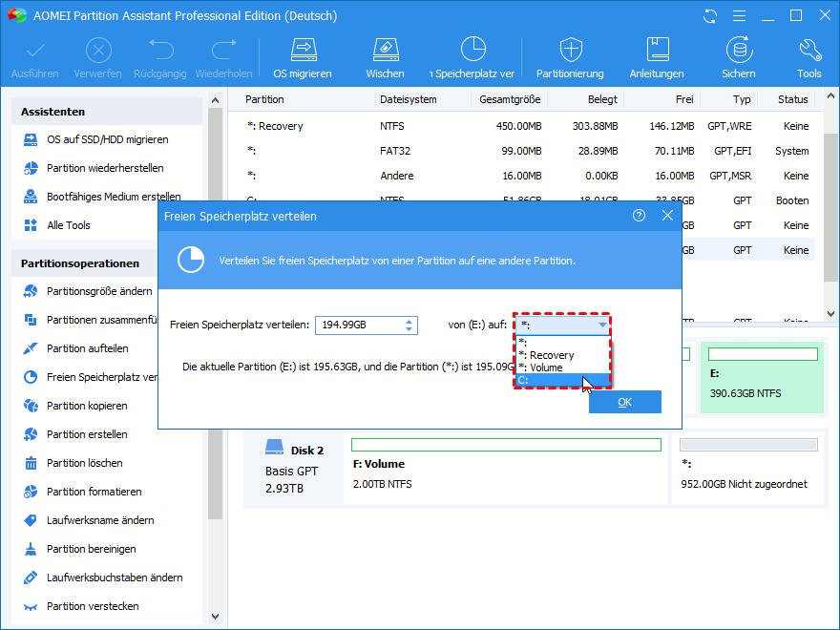
Task: Select the 952.00GB Nicht zugeordnet block
Action: click(748, 469)
